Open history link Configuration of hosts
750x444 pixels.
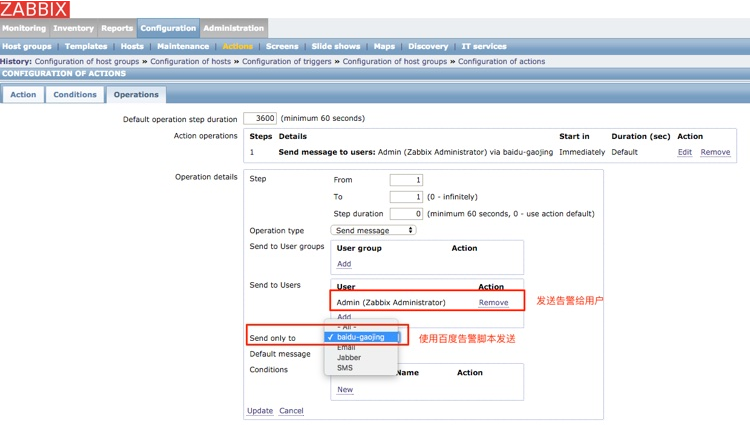(x=190, y=61)
